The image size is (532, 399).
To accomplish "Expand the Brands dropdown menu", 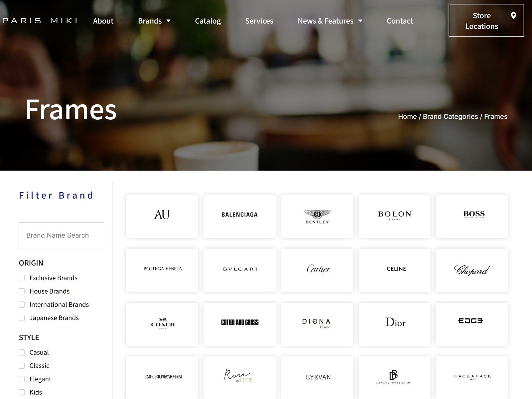I will [154, 21].
